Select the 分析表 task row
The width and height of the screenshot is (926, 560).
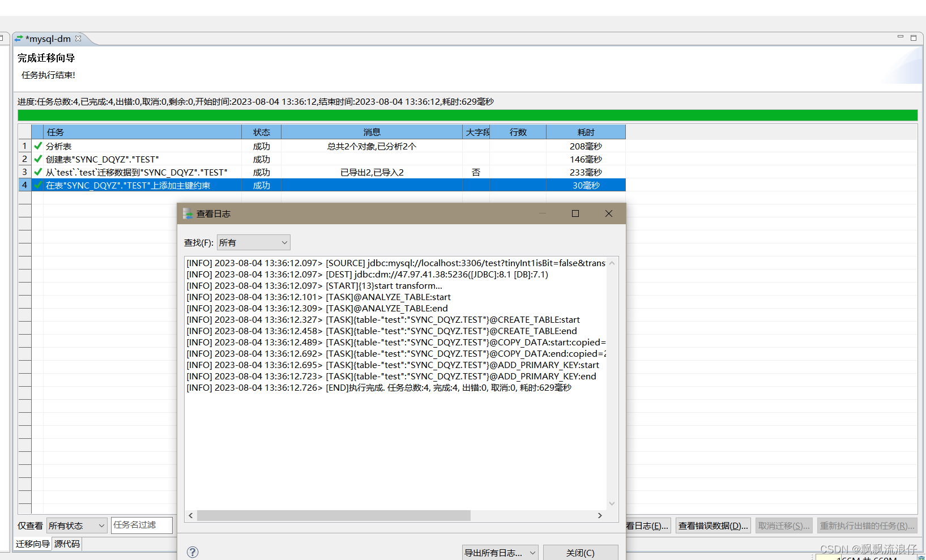click(x=322, y=146)
